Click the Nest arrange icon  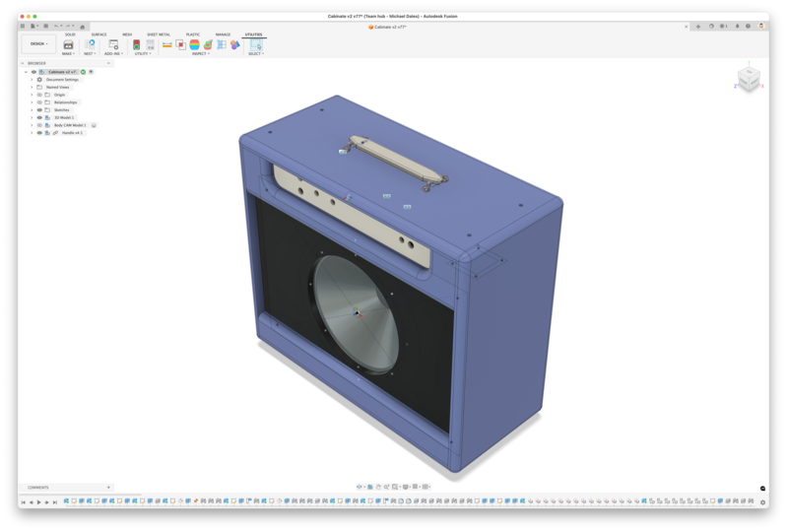pyautogui.click(x=90, y=44)
